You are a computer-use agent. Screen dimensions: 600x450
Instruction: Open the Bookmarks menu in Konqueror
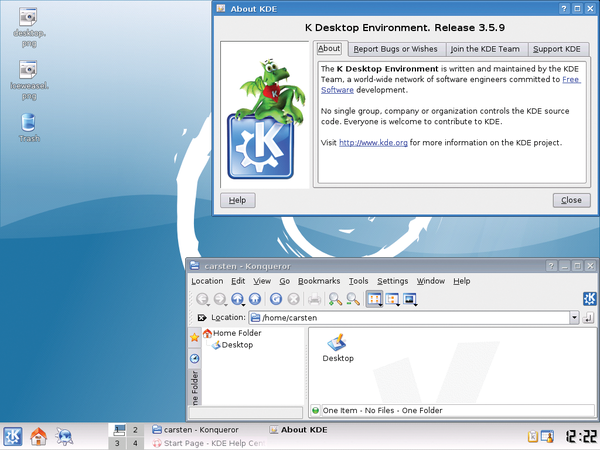click(x=319, y=281)
